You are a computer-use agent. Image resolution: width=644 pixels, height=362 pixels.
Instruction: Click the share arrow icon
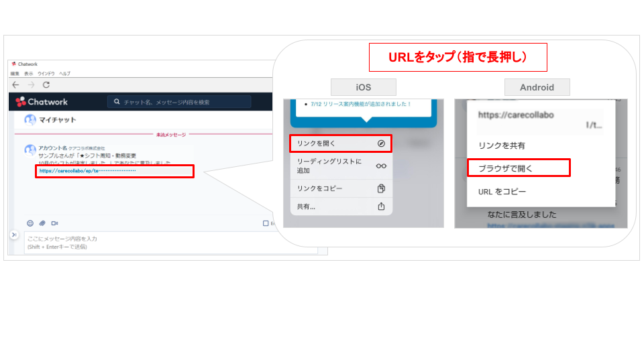381,206
